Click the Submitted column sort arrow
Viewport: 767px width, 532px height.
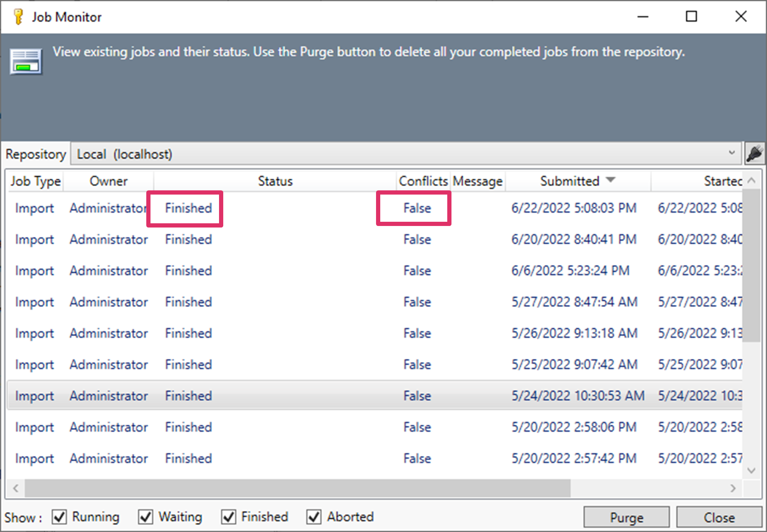pos(611,180)
